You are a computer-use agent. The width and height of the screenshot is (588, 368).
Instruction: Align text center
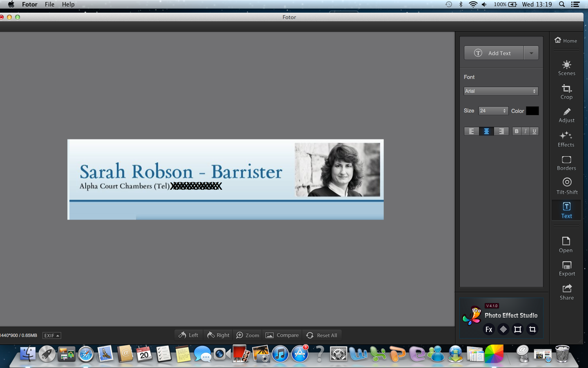point(486,131)
